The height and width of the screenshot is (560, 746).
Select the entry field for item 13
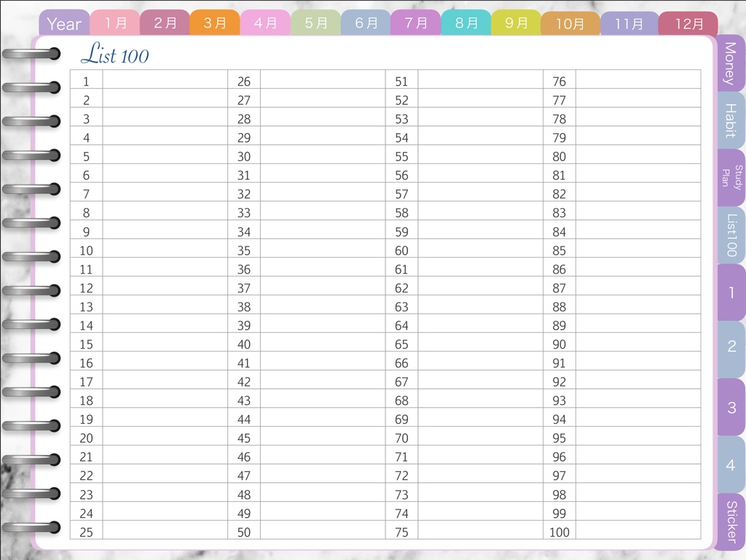165,304
